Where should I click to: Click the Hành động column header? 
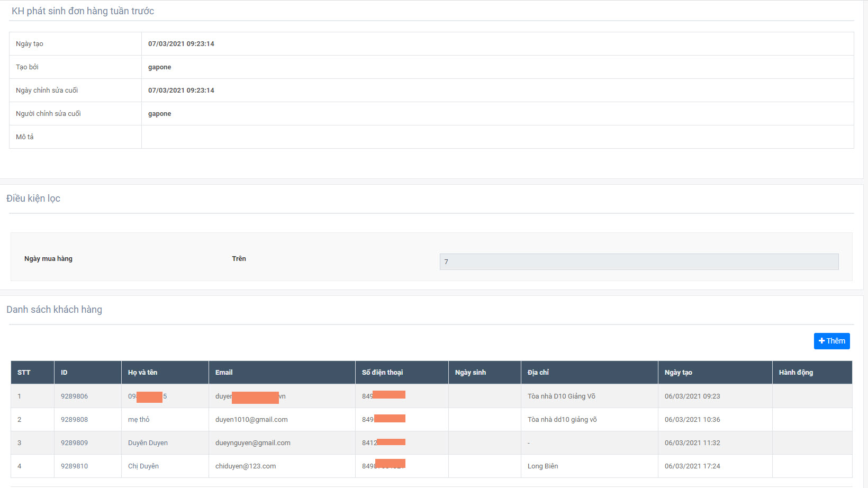(795, 373)
